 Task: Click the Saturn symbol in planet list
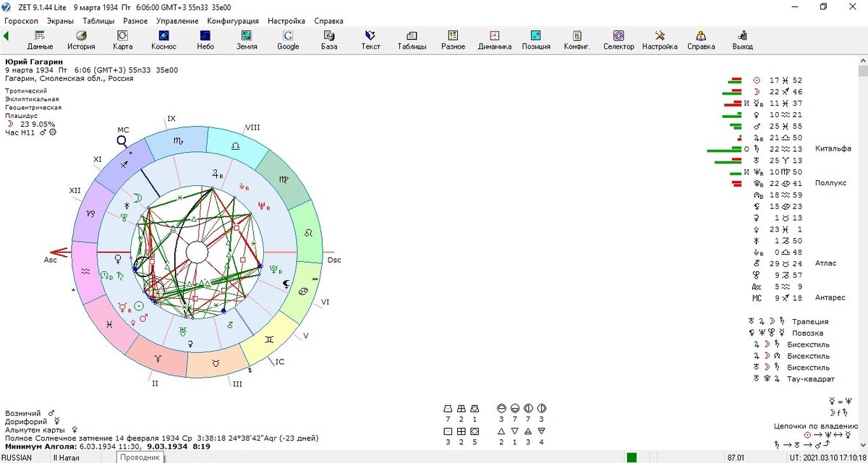[x=757, y=149]
